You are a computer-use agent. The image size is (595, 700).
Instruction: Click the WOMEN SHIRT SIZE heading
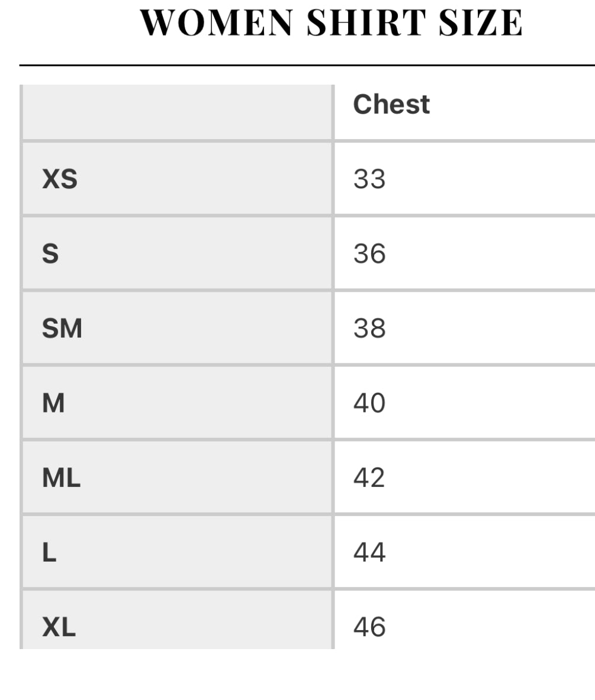point(332,24)
